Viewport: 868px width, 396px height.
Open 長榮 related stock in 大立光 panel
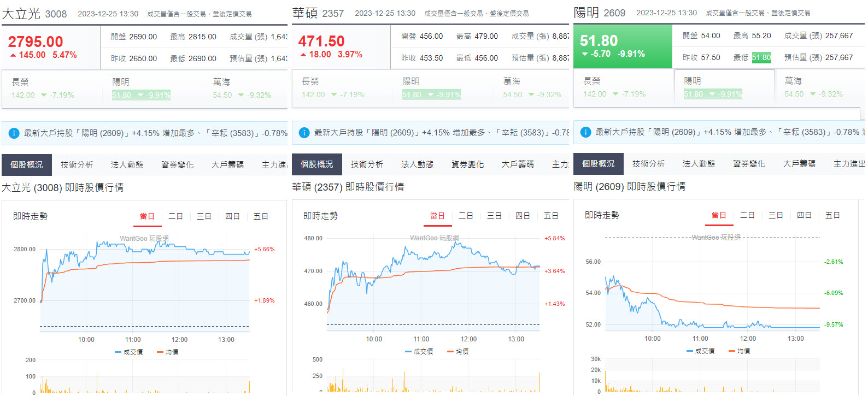[51, 88]
